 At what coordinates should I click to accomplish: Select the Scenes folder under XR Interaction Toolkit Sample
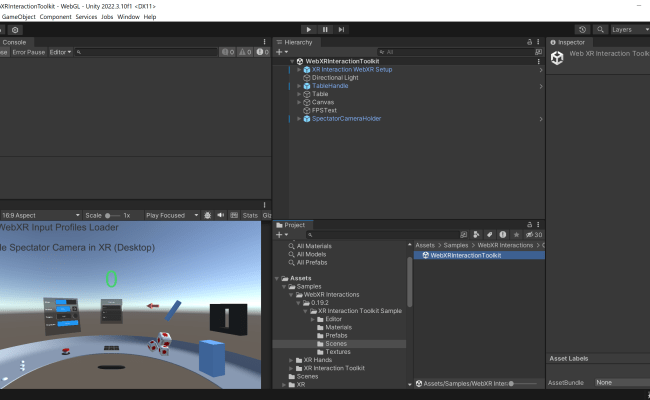(x=336, y=344)
